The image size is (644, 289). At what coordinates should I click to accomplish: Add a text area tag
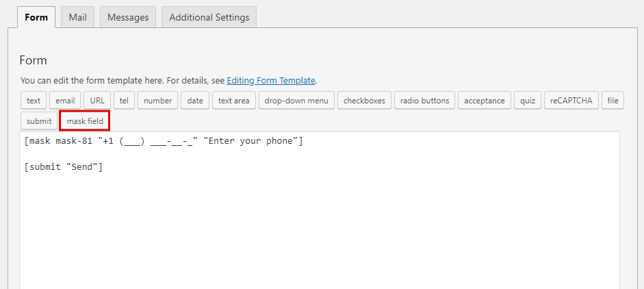[233, 101]
